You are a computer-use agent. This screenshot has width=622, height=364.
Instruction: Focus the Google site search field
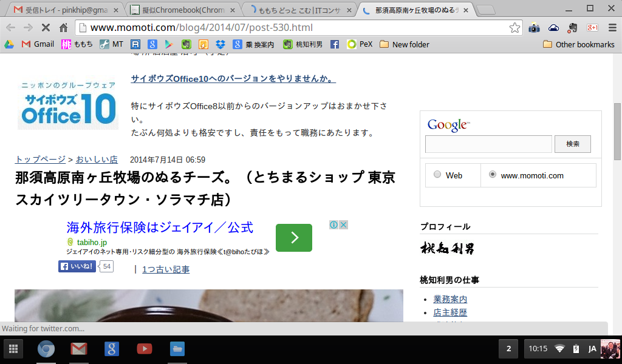tap(488, 144)
